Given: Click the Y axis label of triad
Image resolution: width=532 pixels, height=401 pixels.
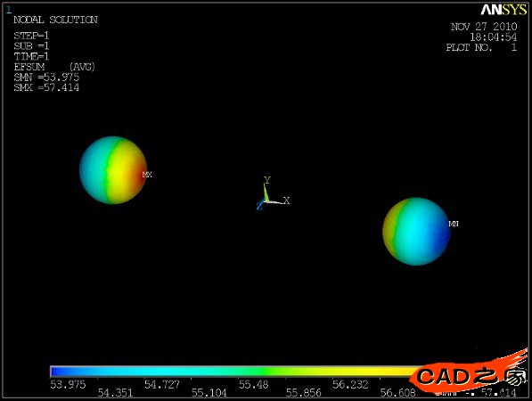Looking at the screenshot, I should tap(267, 180).
